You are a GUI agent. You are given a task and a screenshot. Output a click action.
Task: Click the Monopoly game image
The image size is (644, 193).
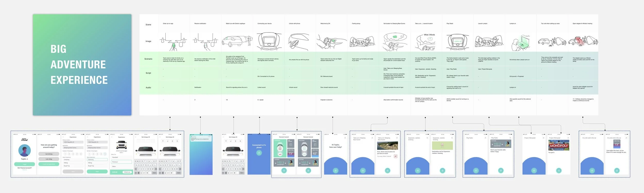559,145
